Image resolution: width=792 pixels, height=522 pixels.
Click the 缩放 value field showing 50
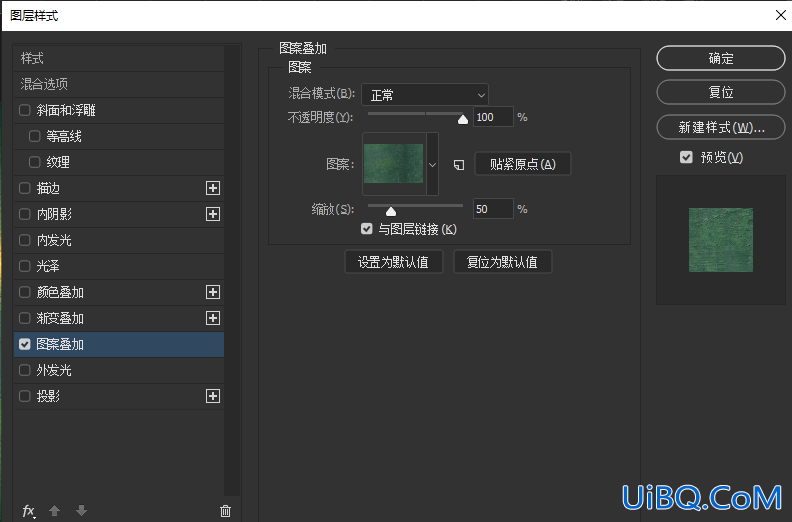point(493,209)
